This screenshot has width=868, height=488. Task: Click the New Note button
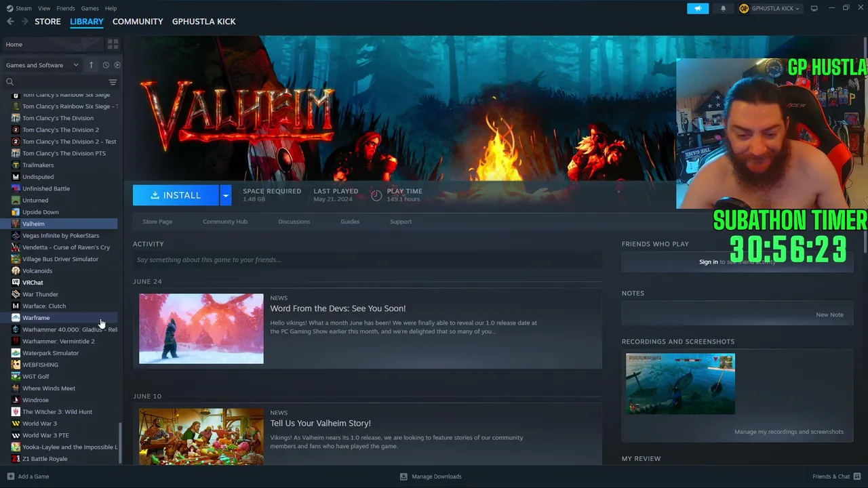click(829, 314)
